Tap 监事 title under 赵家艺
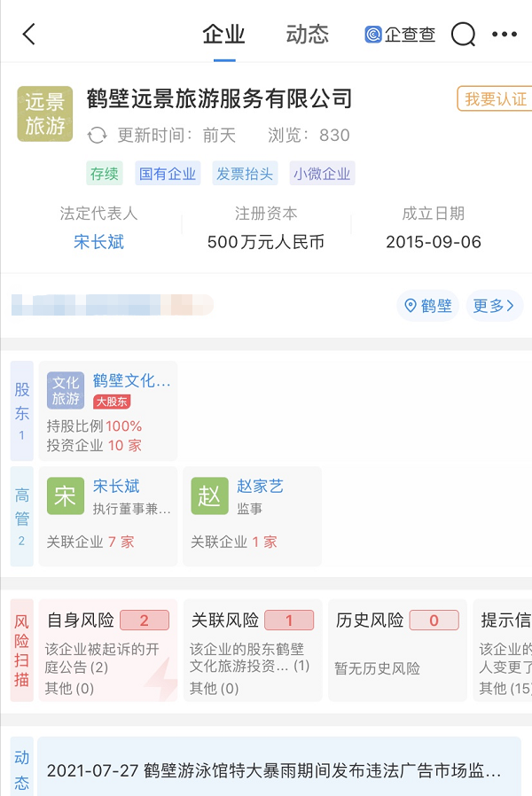Image resolution: width=532 pixels, height=796 pixels. click(x=250, y=508)
